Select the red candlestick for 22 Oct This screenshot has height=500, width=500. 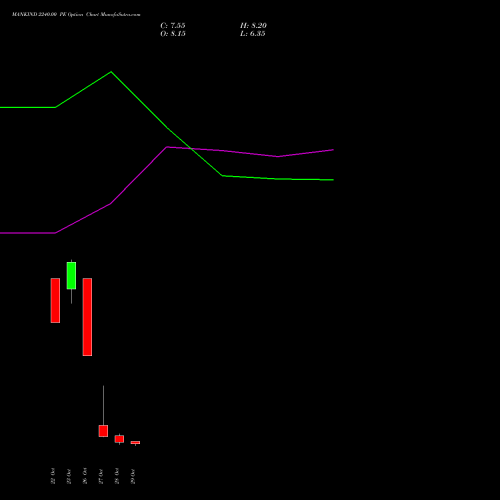(55, 300)
